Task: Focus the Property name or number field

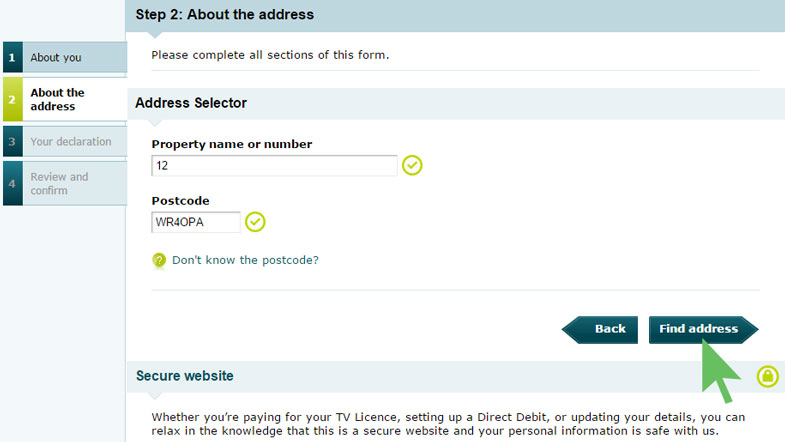Action: click(274, 165)
